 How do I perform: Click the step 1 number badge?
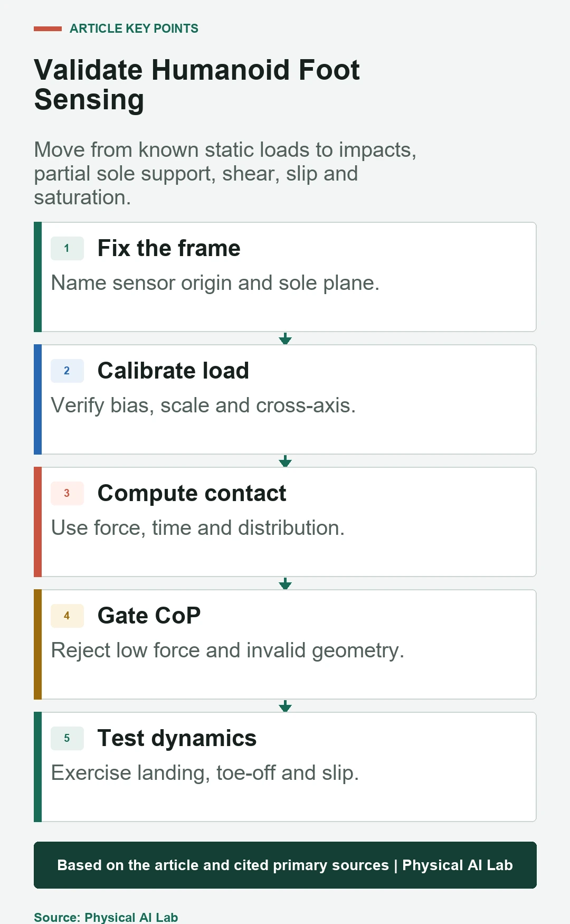pos(67,248)
